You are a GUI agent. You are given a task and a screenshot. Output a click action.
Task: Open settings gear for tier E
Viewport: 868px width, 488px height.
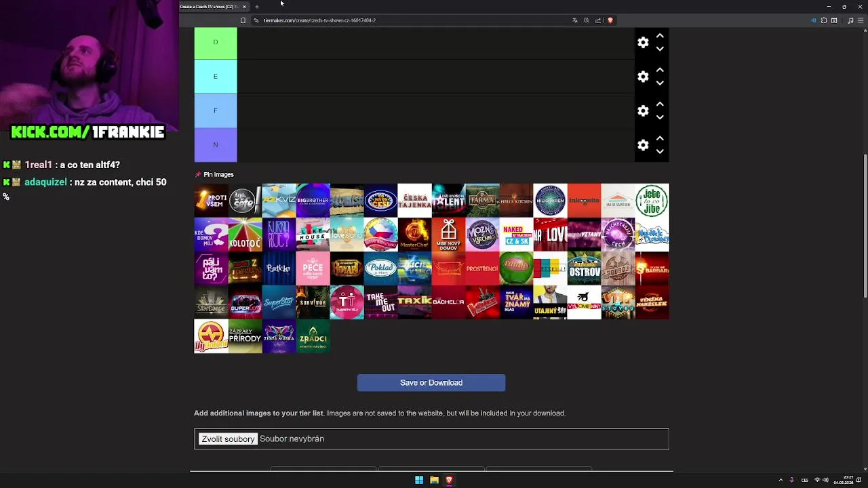643,77
